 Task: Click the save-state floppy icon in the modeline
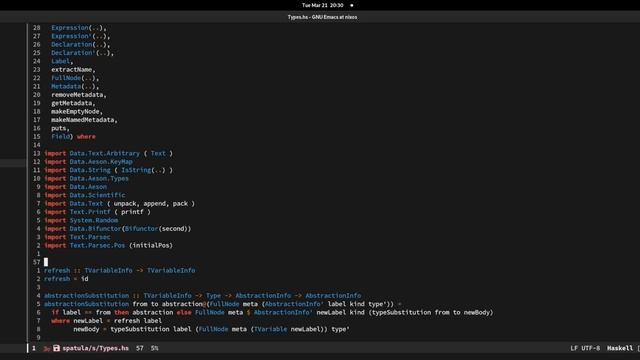56,348
